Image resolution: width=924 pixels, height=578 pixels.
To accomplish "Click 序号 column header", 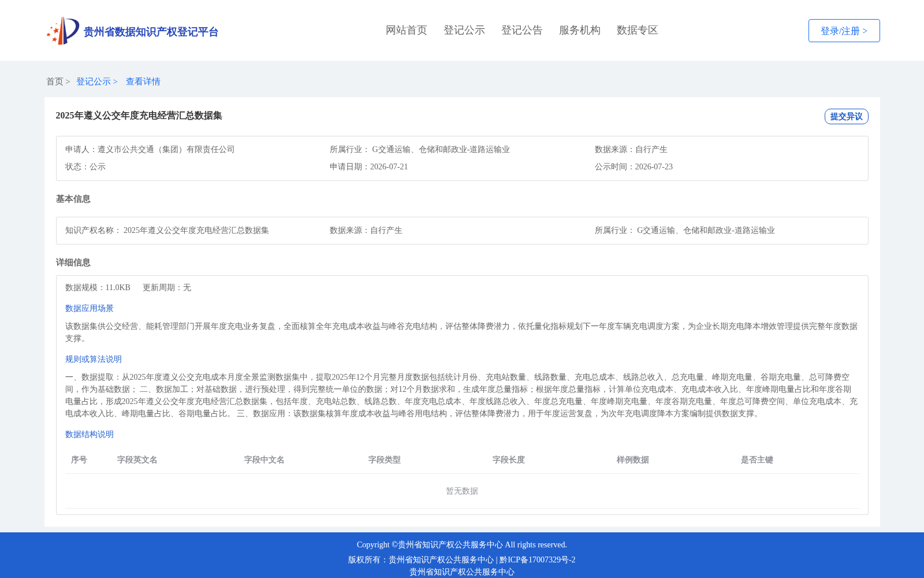I will click(79, 460).
